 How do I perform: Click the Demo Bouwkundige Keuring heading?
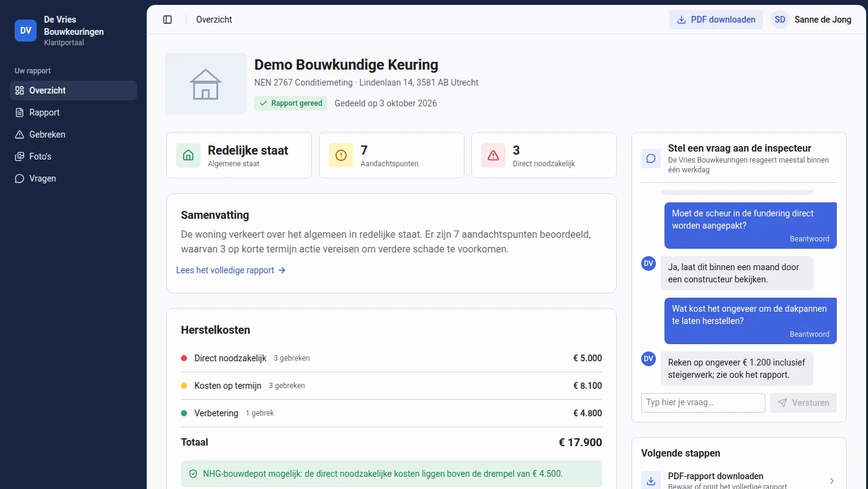[x=346, y=65]
